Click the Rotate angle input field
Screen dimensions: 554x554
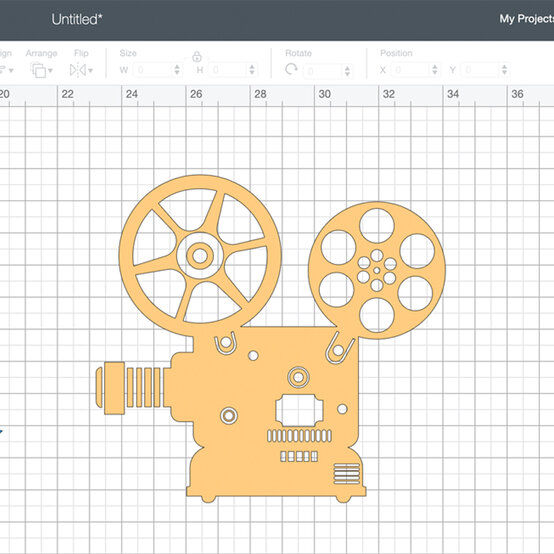324,71
